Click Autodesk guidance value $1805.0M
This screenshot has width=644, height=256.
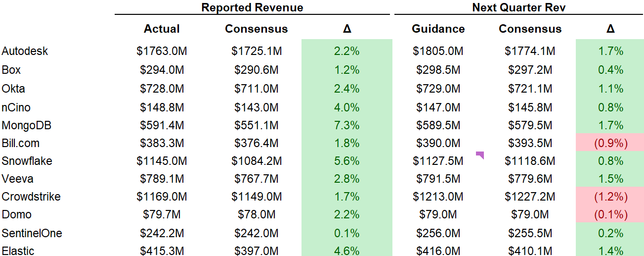[438, 51]
